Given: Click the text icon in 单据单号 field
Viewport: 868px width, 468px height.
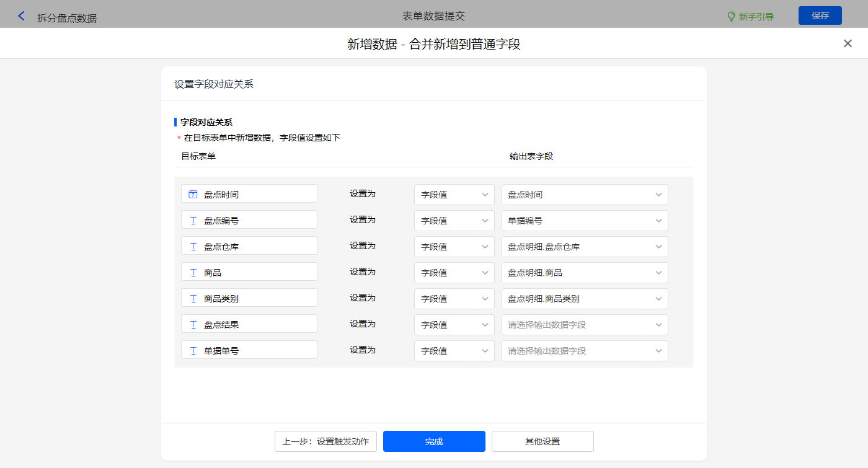Looking at the screenshot, I should tap(193, 350).
